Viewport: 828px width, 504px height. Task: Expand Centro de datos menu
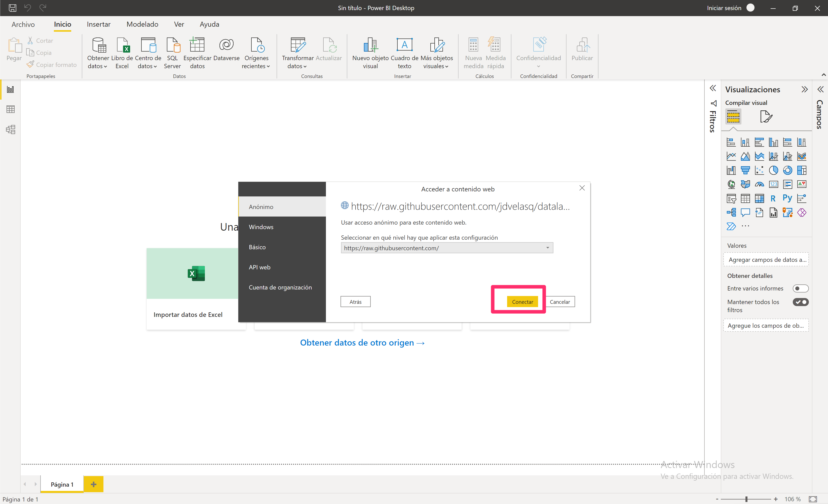pyautogui.click(x=148, y=53)
